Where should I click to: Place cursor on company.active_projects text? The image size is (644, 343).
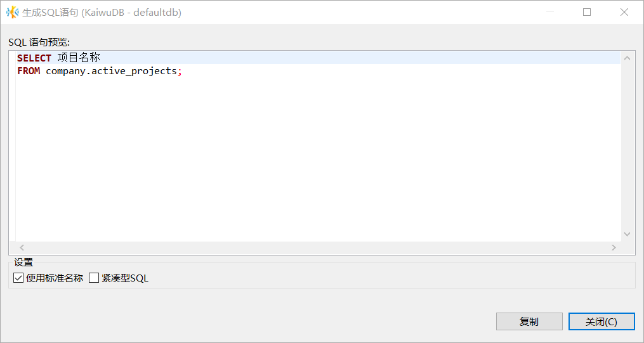111,71
